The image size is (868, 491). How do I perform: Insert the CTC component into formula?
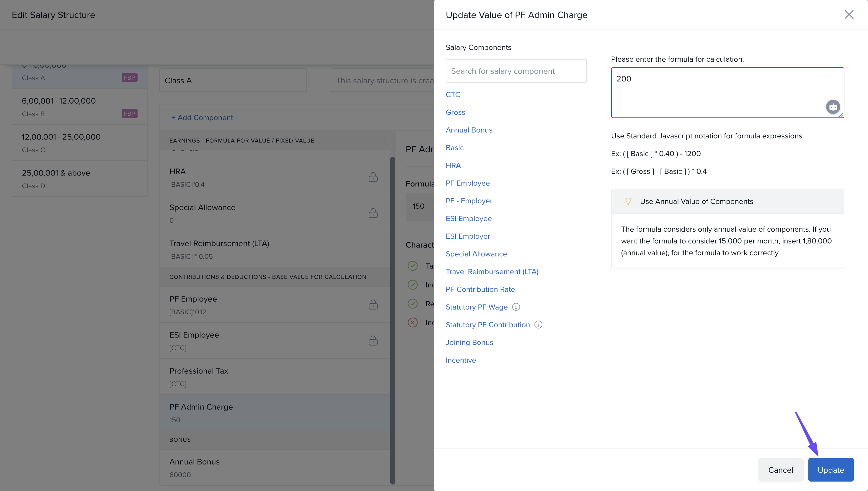453,95
